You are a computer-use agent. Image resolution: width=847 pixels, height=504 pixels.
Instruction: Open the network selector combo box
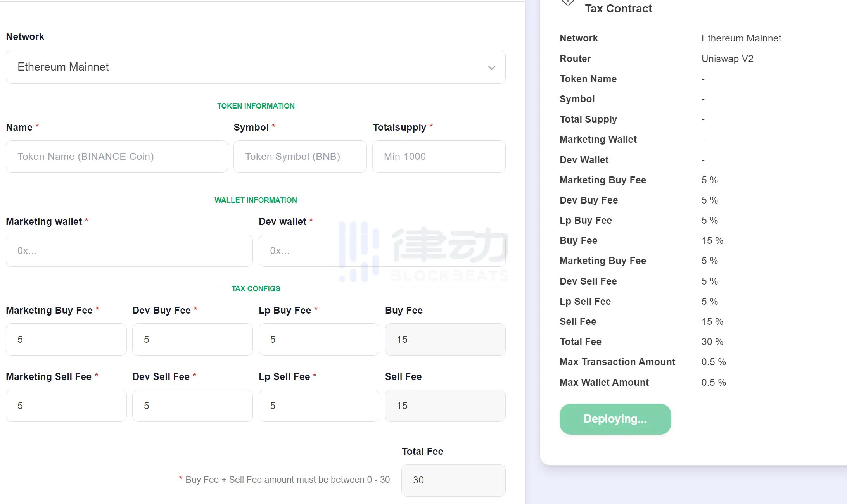pyautogui.click(x=256, y=67)
